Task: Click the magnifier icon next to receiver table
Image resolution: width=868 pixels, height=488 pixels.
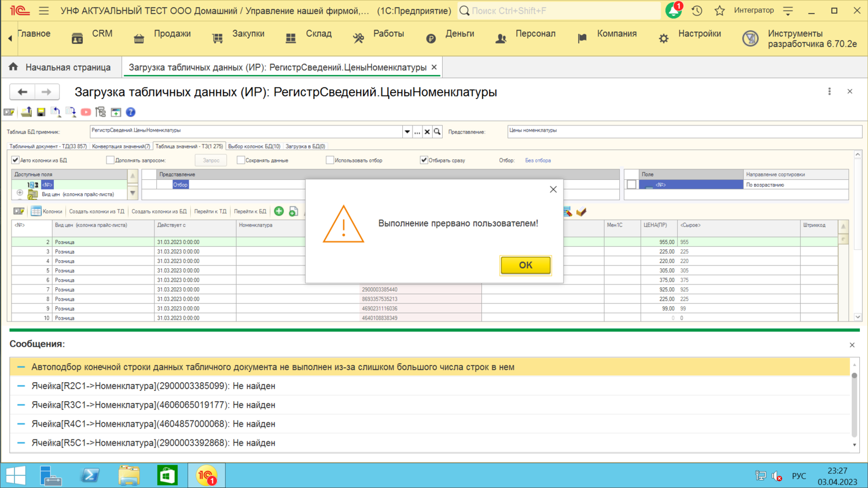Action: click(437, 132)
